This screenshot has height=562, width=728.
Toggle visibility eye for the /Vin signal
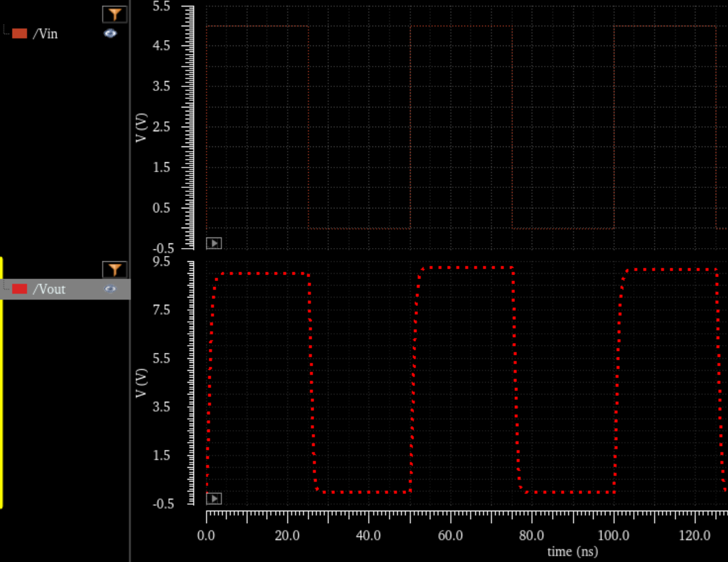pyautogui.click(x=110, y=33)
